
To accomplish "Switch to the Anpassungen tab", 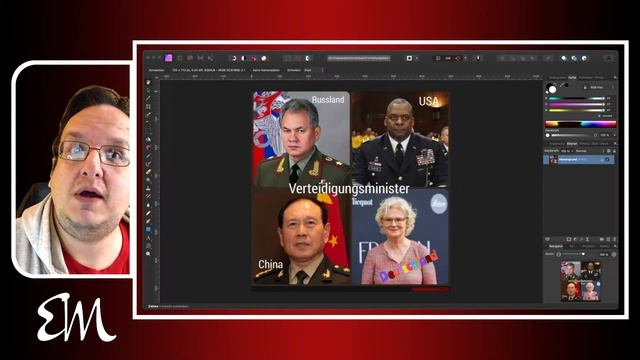I will pyautogui.click(x=557, y=144).
